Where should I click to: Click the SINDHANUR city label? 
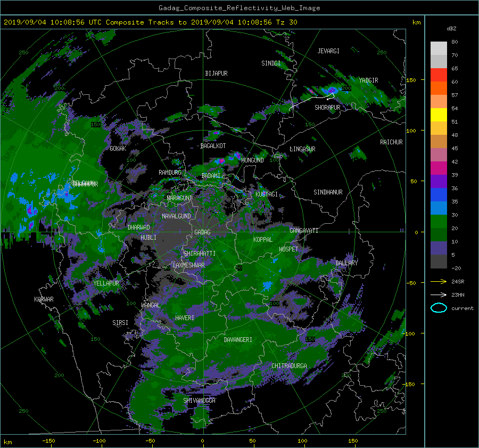click(x=328, y=192)
